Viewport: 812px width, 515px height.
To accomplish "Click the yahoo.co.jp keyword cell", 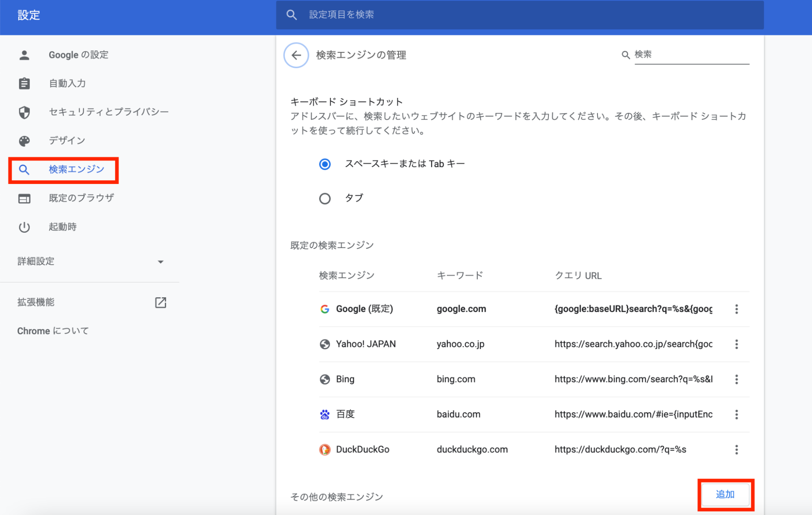I will (460, 344).
